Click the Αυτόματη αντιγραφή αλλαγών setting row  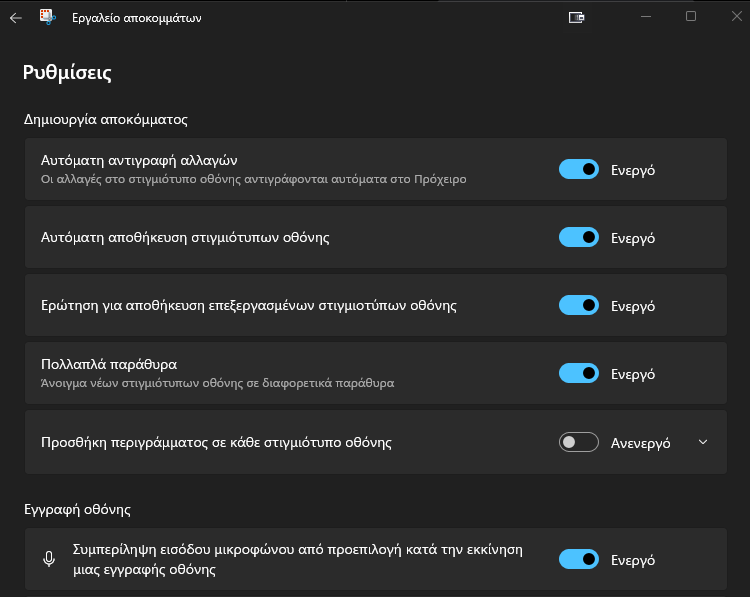tap(375, 169)
